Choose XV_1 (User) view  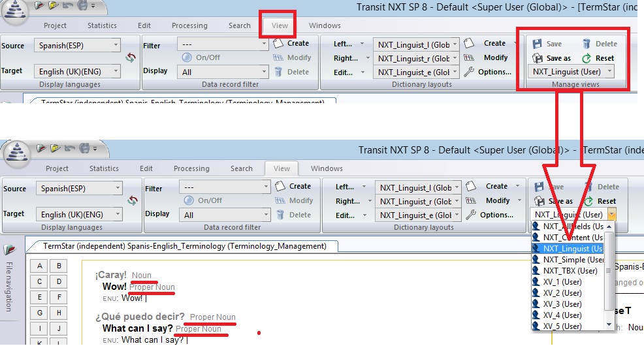pos(568,281)
